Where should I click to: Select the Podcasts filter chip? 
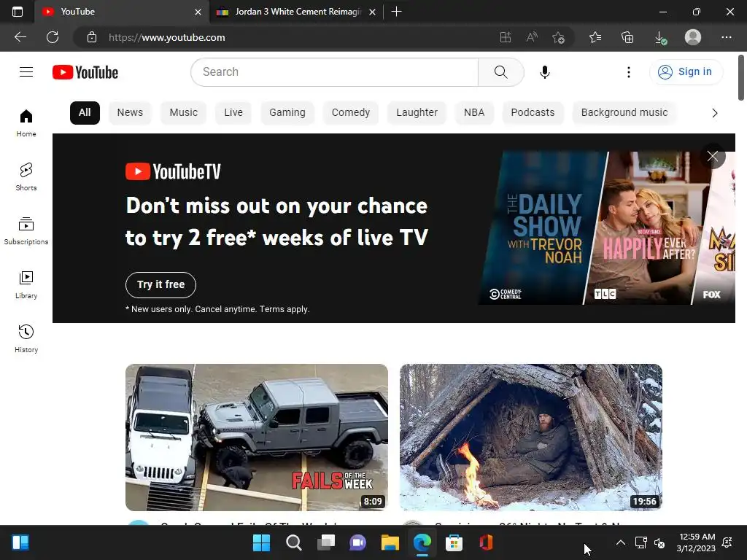click(x=533, y=113)
